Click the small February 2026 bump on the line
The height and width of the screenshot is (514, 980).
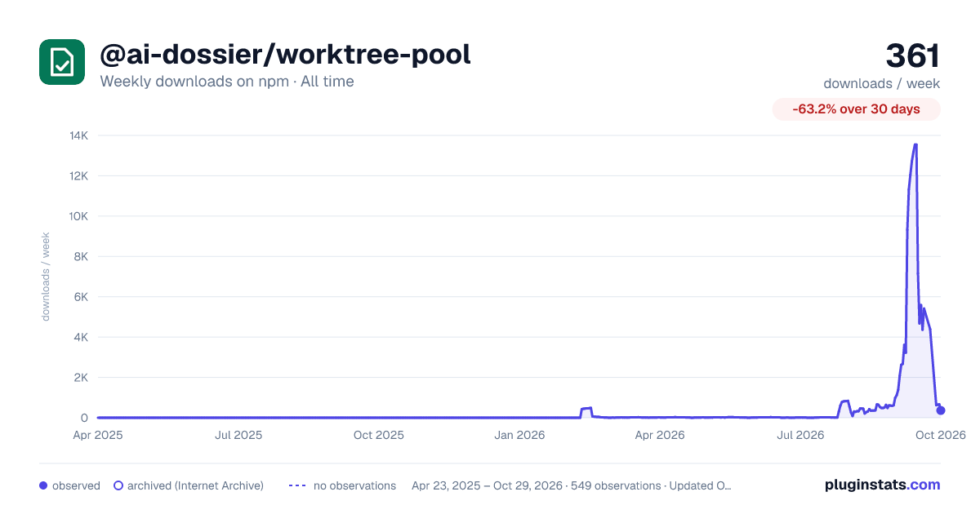point(586,409)
